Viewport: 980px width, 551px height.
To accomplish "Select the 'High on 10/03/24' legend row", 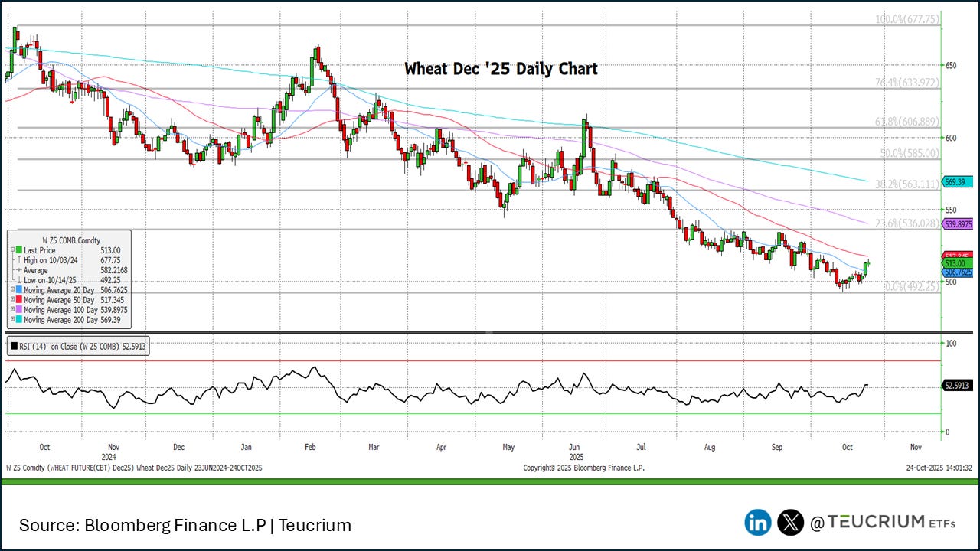I will (51, 260).
